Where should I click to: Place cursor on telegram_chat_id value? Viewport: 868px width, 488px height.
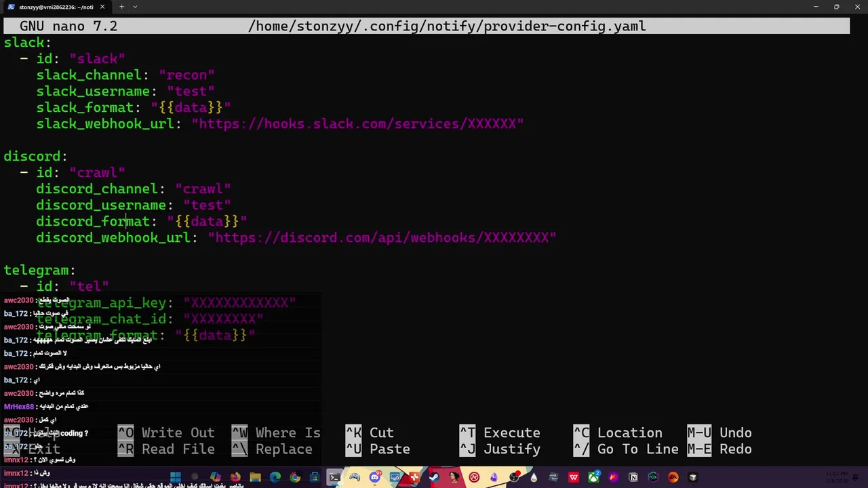[x=223, y=319]
